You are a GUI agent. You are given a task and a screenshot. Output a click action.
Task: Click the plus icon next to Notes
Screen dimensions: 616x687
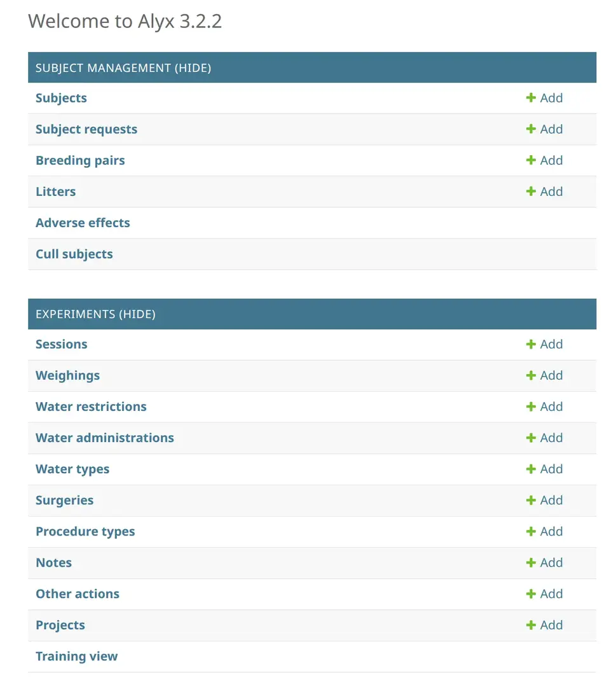point(530,562)
